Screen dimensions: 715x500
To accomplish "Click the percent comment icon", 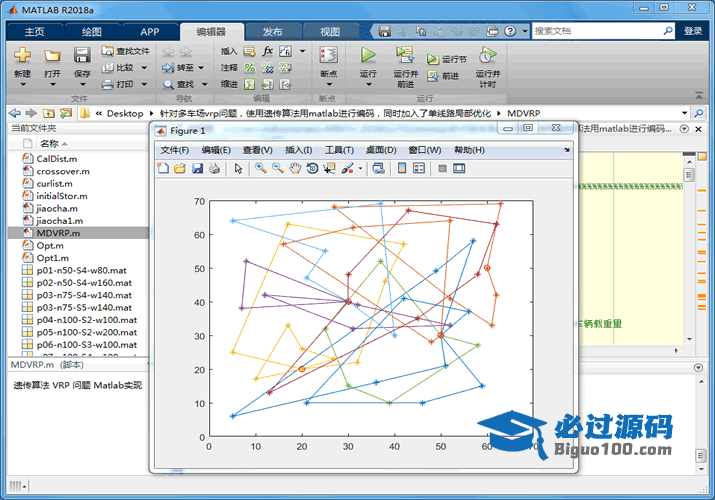I will tap(249, 68).
